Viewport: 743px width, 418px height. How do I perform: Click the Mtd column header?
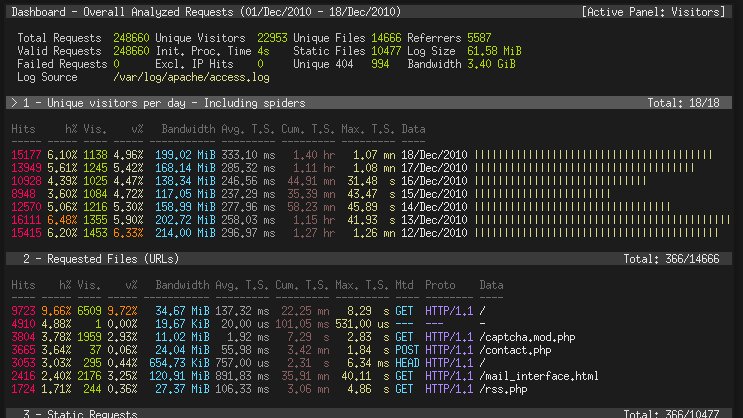click(404, 285)
